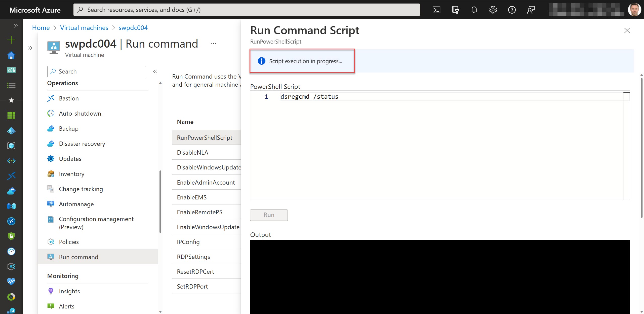Open the swpdc004 breadcrumb link
Image resolution: width=644 pixels, height=314 pixels.
133,28
